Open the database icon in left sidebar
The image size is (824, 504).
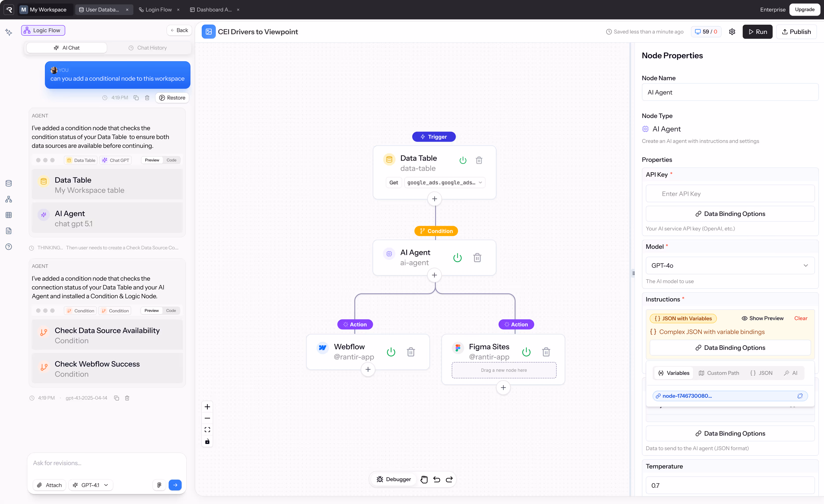(x=9, y=183)
